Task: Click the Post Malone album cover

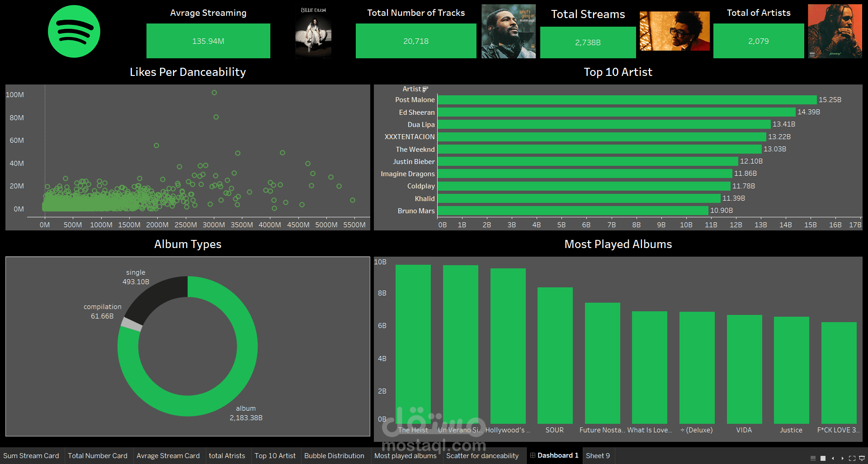Action: point(835,32)
